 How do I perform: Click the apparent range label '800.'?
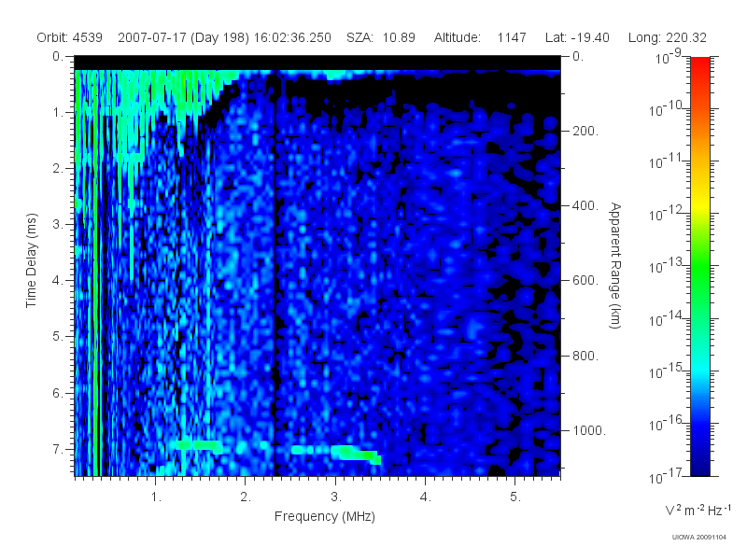pos(585,356)
